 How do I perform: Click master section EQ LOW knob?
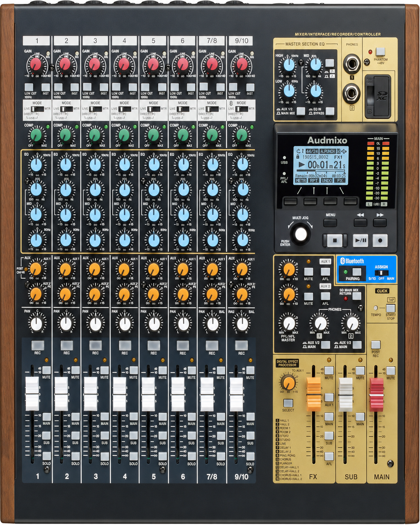(289, 91)
